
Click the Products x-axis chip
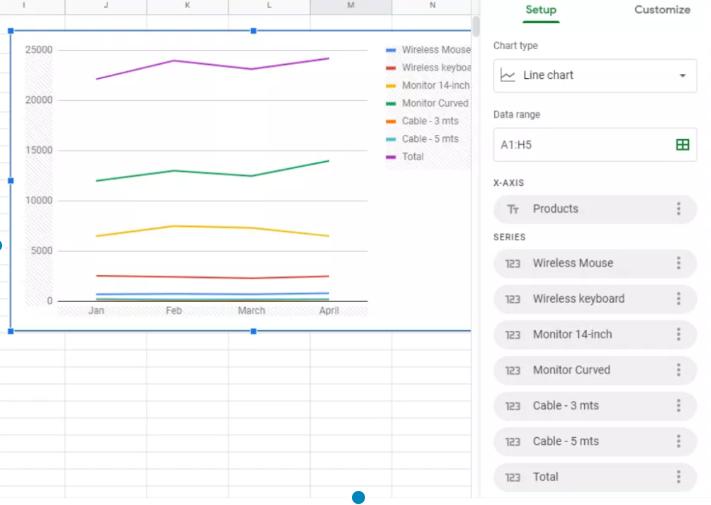point(580,209)
